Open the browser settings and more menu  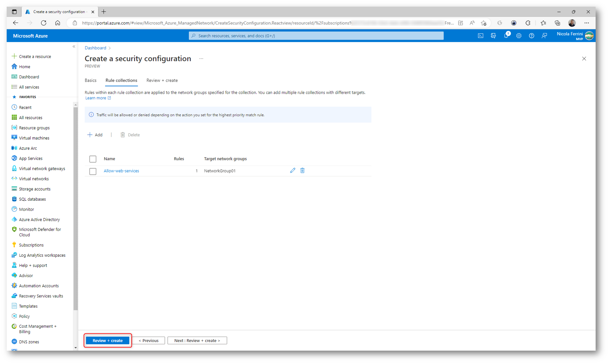click(586, 23)
